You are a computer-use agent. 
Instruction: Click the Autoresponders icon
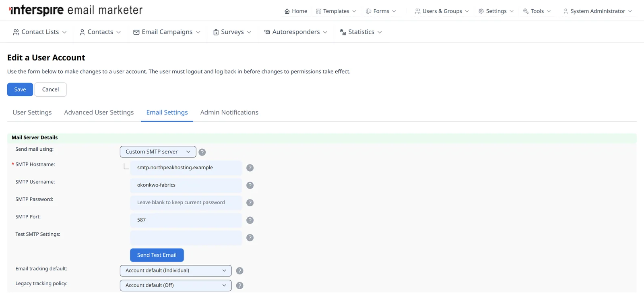(267, 32)
